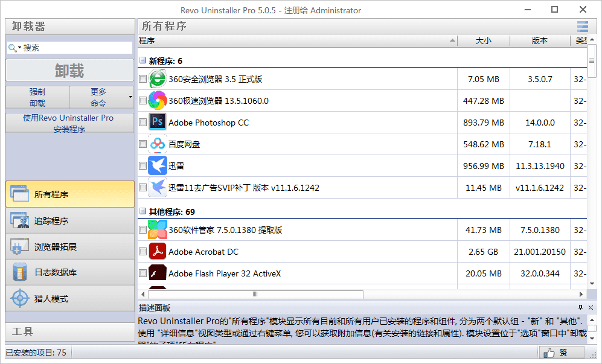This screenshot has height=364, width=602.
Task: Click the 360安全浏览器 program icon
Action: point(158,79)
